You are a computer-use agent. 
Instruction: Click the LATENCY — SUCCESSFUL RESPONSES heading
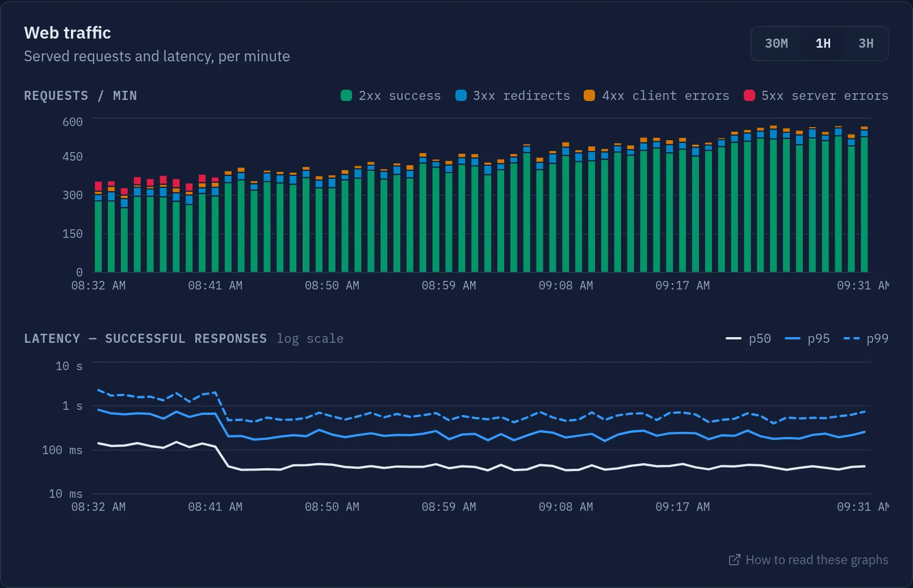[x=145, y=338]
